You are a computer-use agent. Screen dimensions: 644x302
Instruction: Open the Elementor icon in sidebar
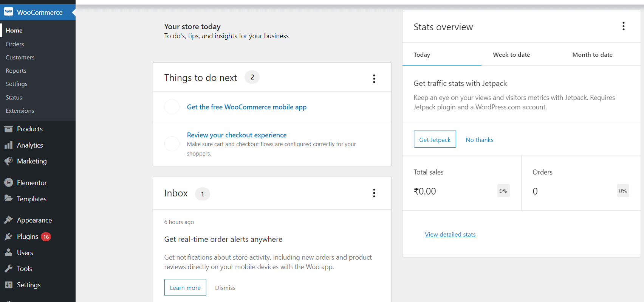click(8, 182)
